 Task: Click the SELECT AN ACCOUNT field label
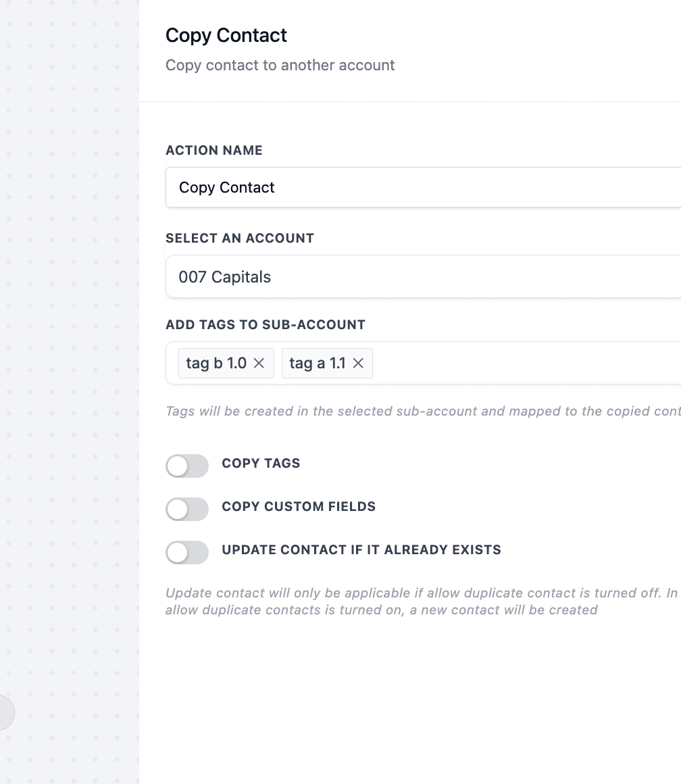pyautogui.click(x=240, y=238)
